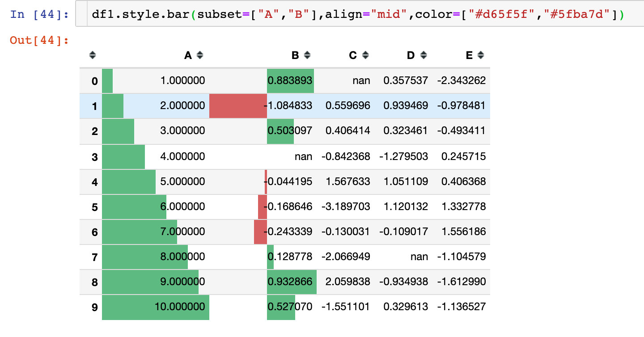Click the red bar in row 1
The width and height of the screenshot is (644, 337).
238,106
